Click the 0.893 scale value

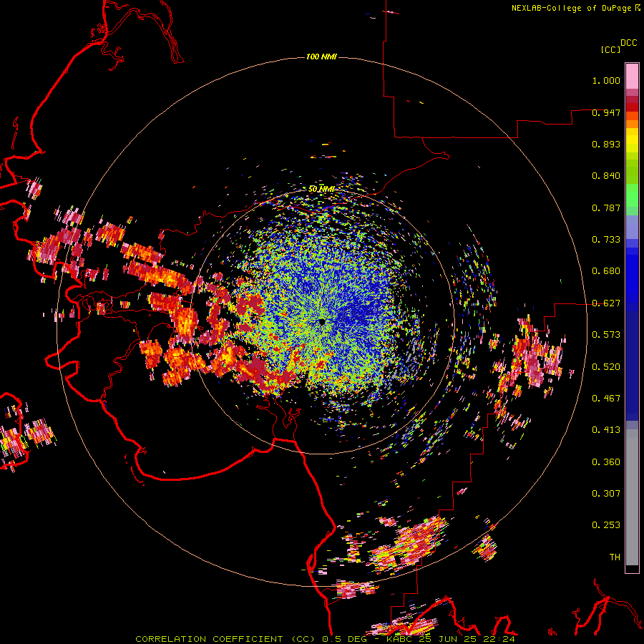point(606,144)
